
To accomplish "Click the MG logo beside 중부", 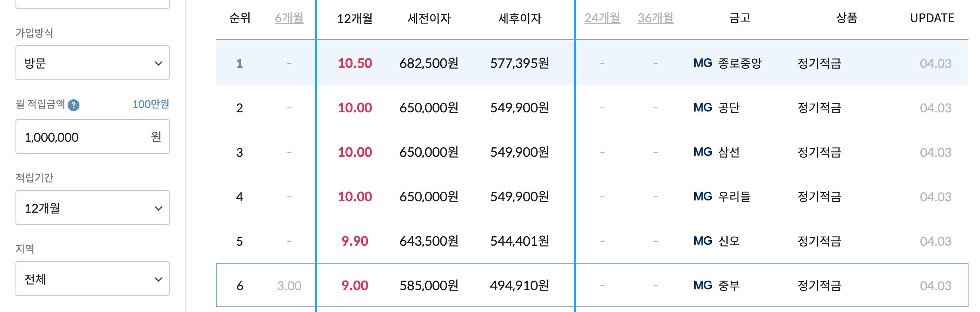I will 703,285.
